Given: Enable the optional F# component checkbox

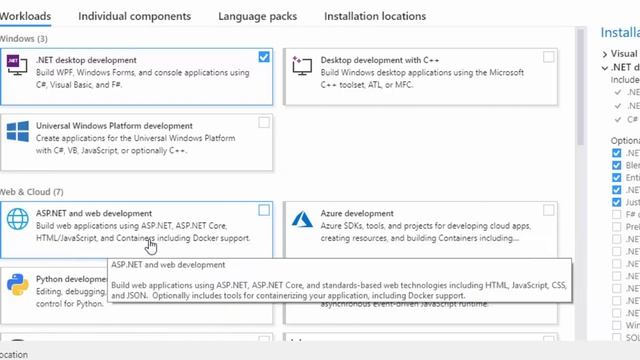Looking at the screenshot, I should pos(617,214).
